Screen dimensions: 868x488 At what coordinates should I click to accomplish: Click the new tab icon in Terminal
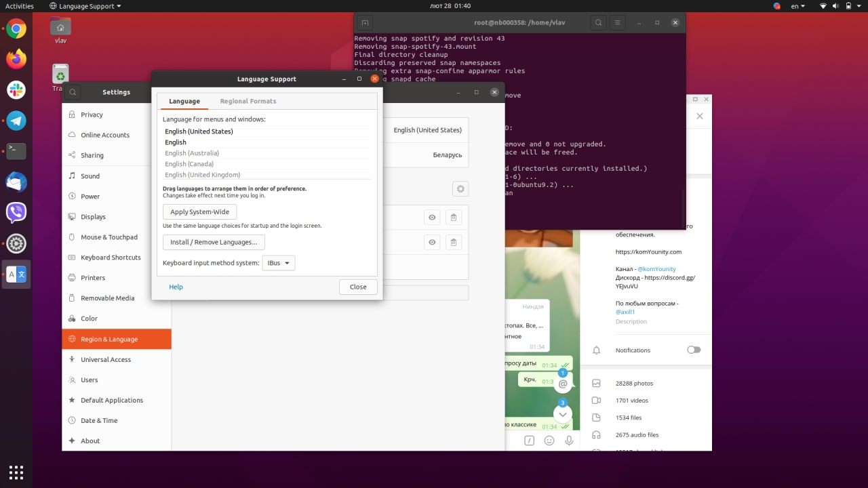pyautogui.click(x=364, y=22)
